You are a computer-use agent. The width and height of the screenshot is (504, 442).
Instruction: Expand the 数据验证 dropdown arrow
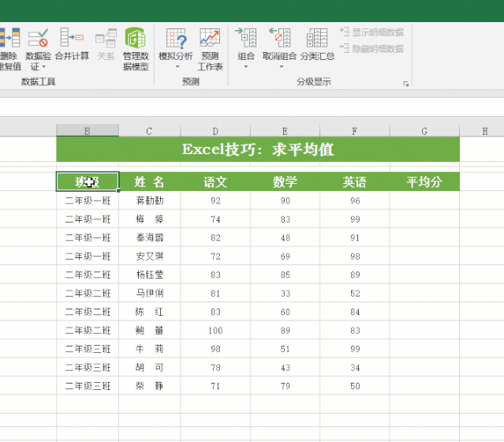pos(43,67)
